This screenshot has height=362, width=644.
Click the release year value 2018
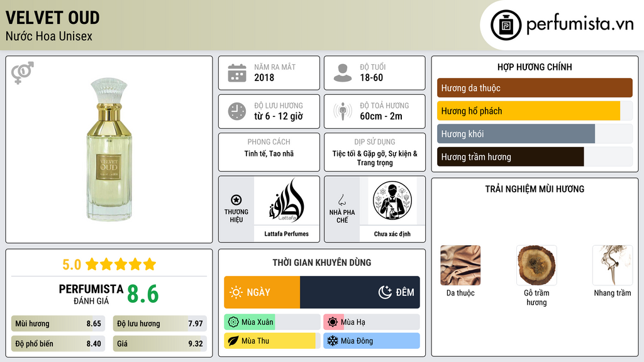point(264,77)
